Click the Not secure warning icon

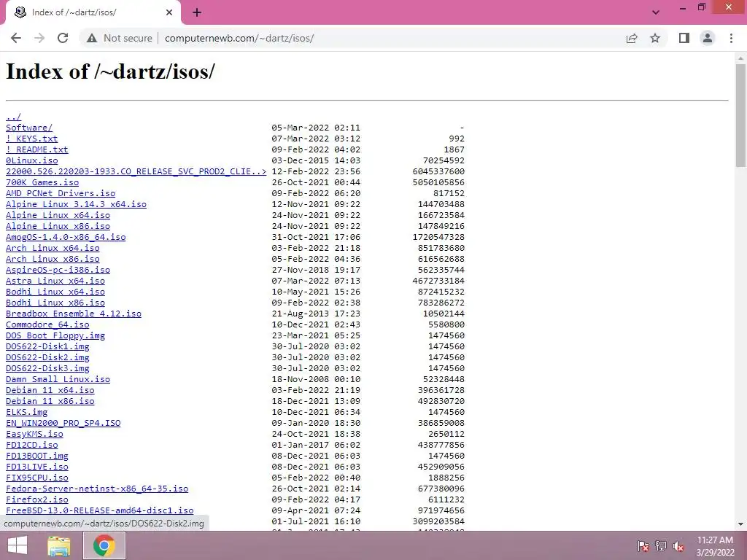click(92, 38)
